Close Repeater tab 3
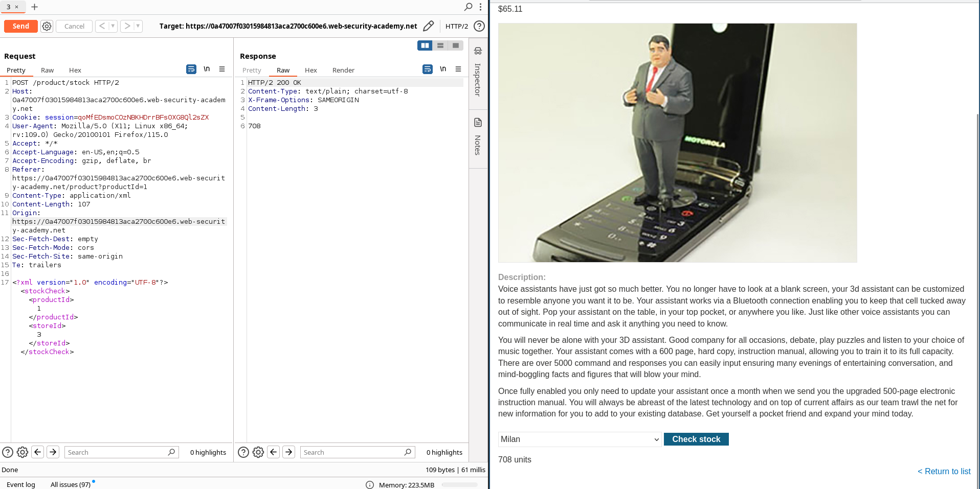Viewport: 980px width, 489px height. (x=17, y=7)
